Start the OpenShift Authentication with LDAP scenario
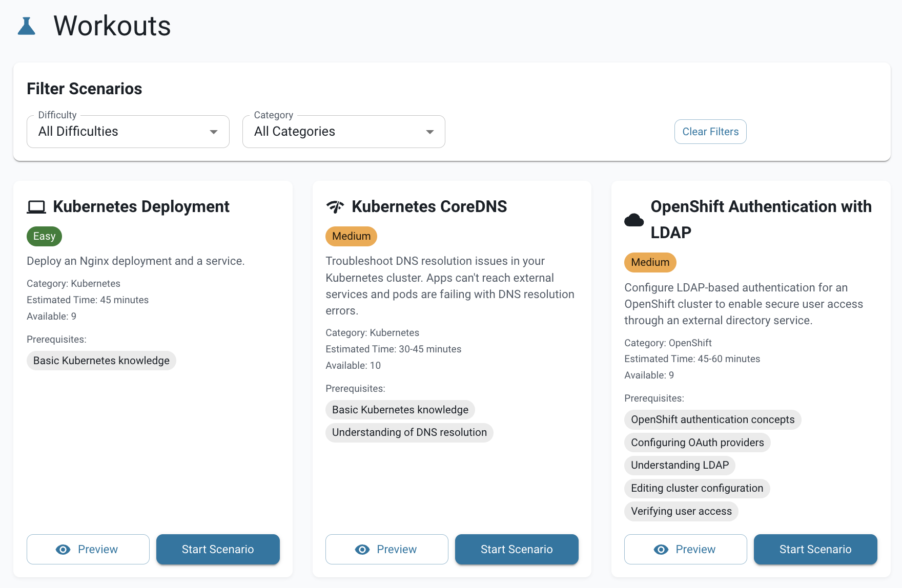The height and width of the screenshot is (588, 902). click(815, 550)
